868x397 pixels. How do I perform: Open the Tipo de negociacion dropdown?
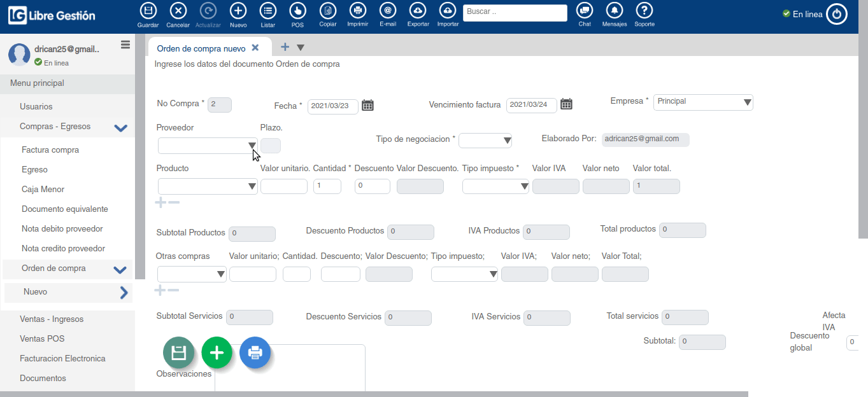(485, 141)
